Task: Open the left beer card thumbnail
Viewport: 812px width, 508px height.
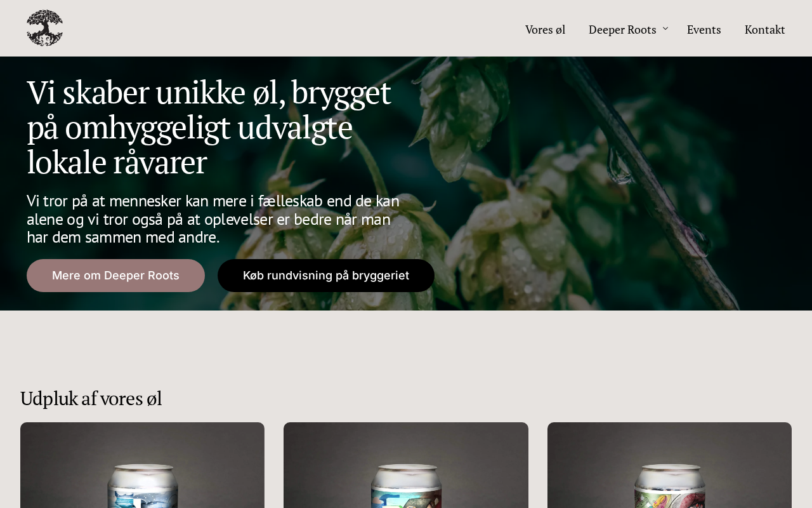Action: tap(142, 465)
